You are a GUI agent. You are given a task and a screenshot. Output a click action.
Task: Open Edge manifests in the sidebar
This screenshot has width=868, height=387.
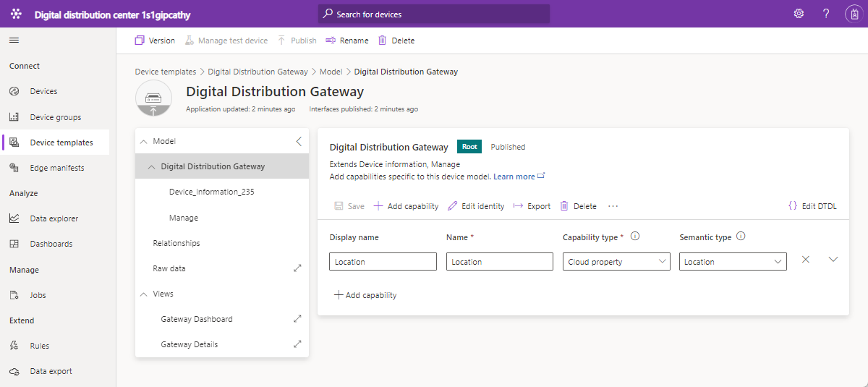(x=56, y=168)
